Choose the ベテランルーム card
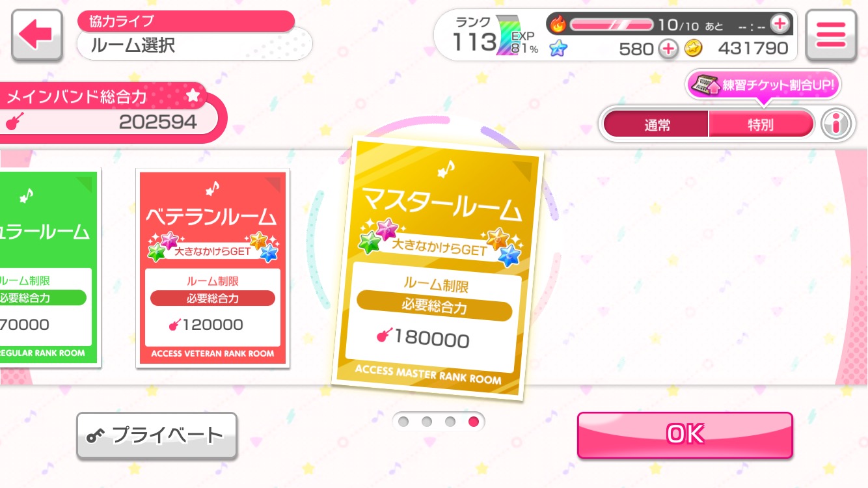The height and width of the screenshot is (488, 868). pyautogui.click(x=213, y=268)
